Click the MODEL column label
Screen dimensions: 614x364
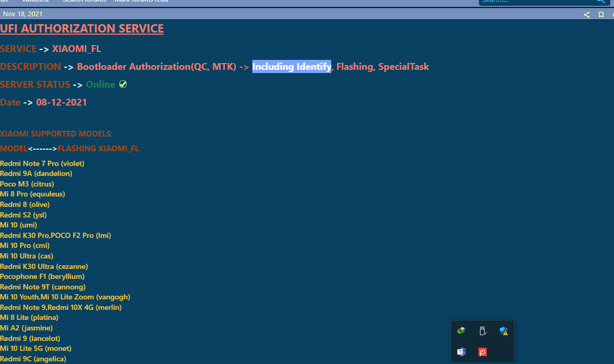(14, 149)
